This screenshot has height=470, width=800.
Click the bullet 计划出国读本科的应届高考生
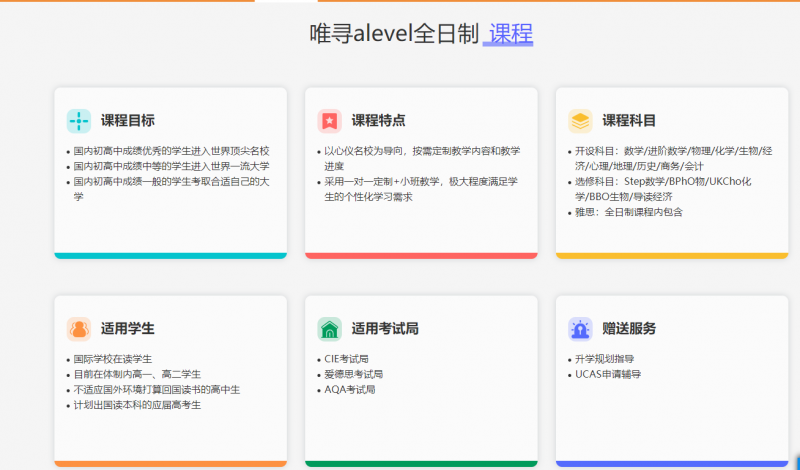[x=137, y=405]
